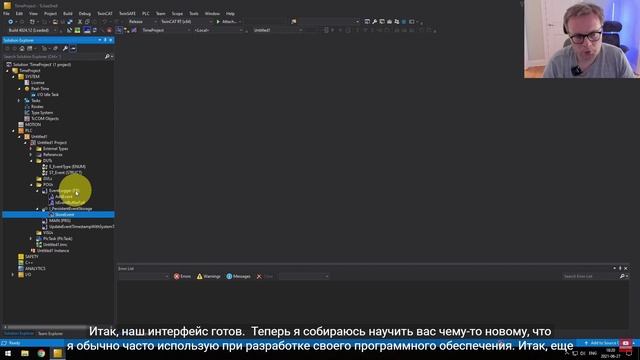
Task: Click the Search Error List field
Action: pyautogui.click(x=590, y=276)
